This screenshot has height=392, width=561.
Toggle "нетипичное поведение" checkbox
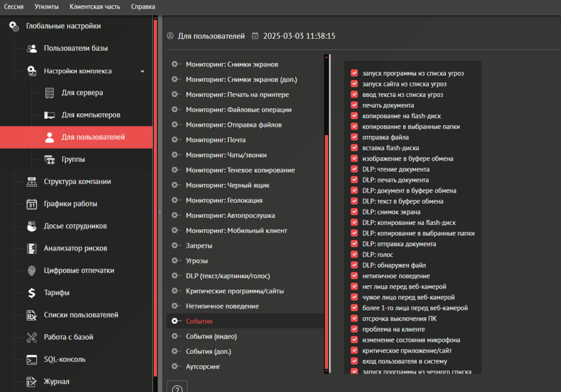tap(354, 275)
